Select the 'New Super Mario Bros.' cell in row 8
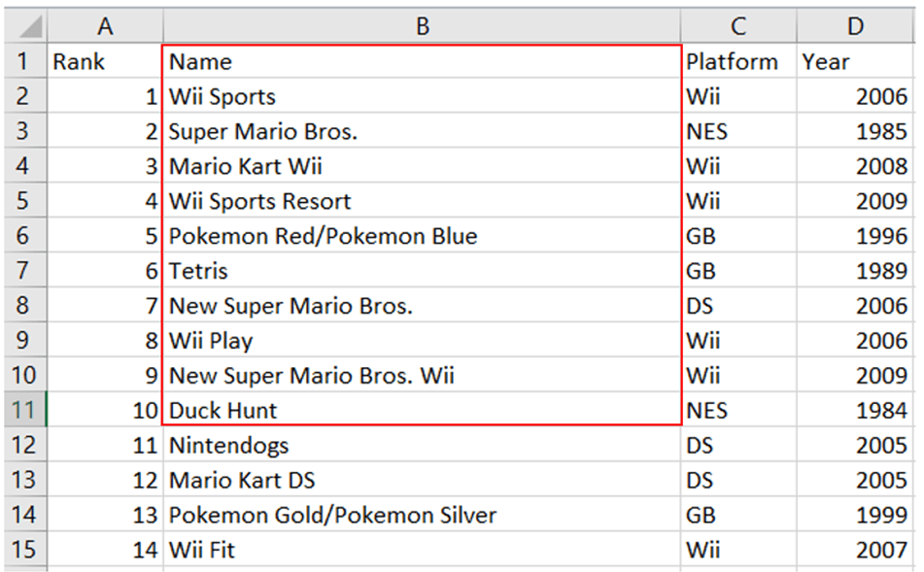Image resolution: width=924 pixels, height=572 pixels. point(422,305)
